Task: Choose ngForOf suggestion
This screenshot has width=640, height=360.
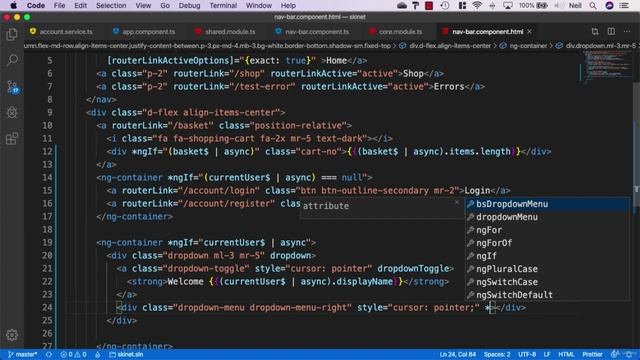Action: [547, 243]
